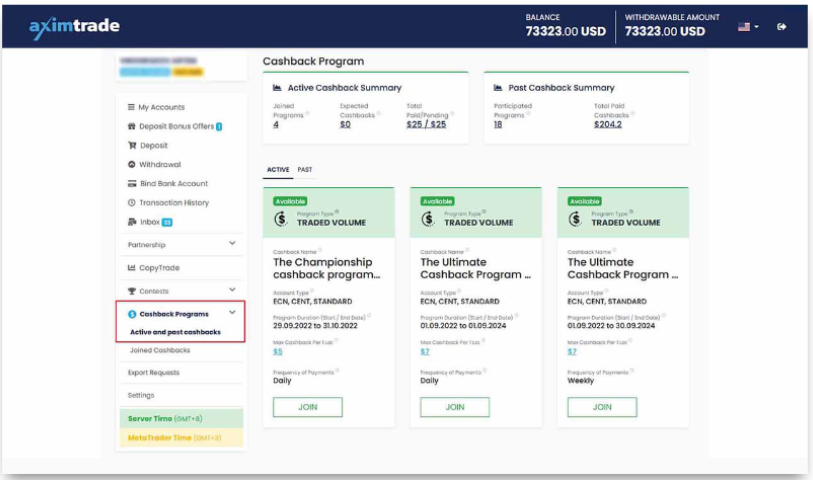The image size is (813, 480).
Task: Click Total Paid Cashbacks $204.2
Action: 608,124
